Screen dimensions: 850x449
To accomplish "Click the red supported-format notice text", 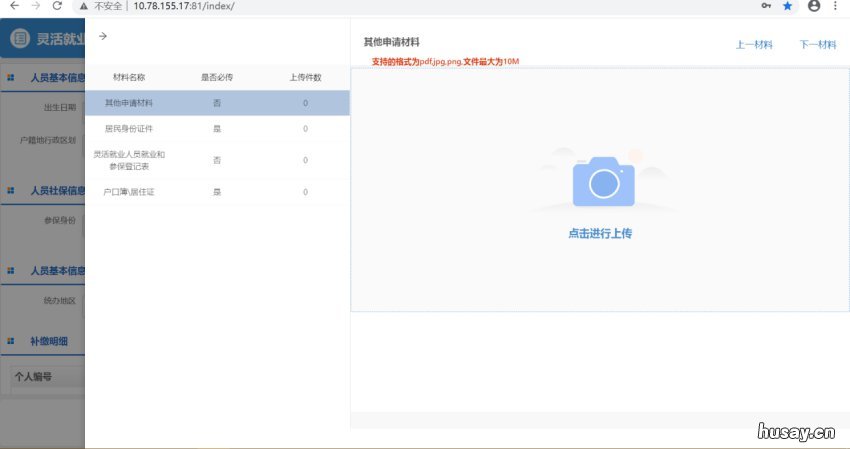I will click(445, 61).
